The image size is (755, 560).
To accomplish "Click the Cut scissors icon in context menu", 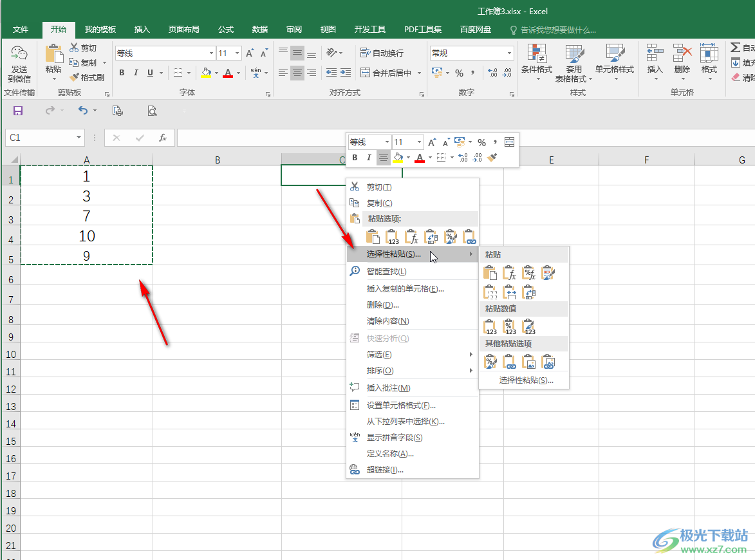I will (355, 187).
